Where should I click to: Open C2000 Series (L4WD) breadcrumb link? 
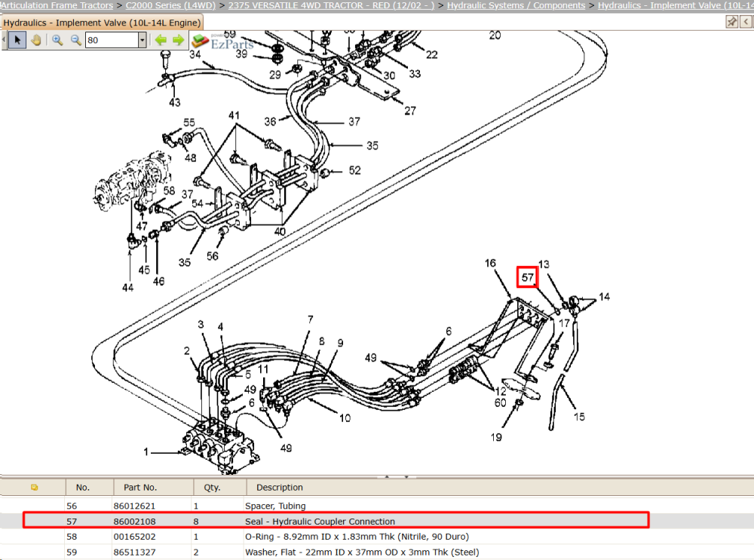tap(170, 5)
